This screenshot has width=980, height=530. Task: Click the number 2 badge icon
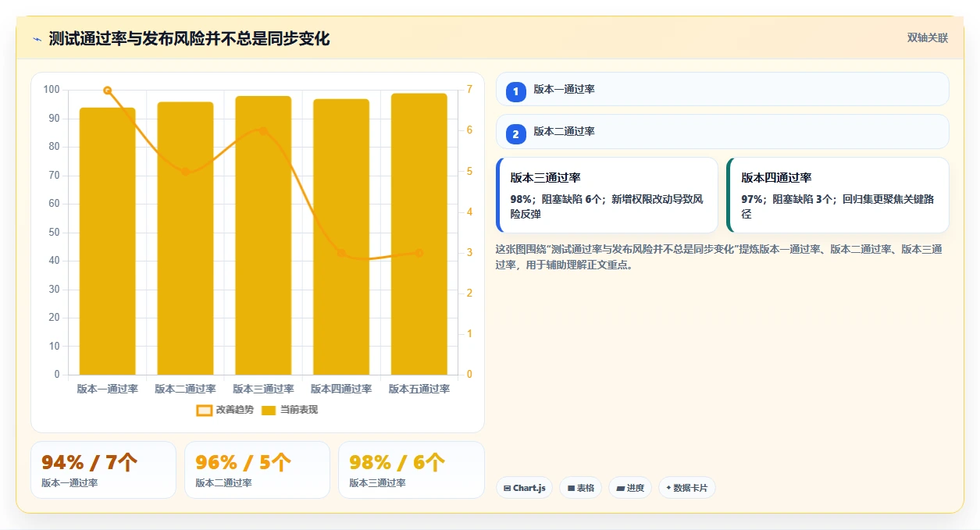pos(515,134)
